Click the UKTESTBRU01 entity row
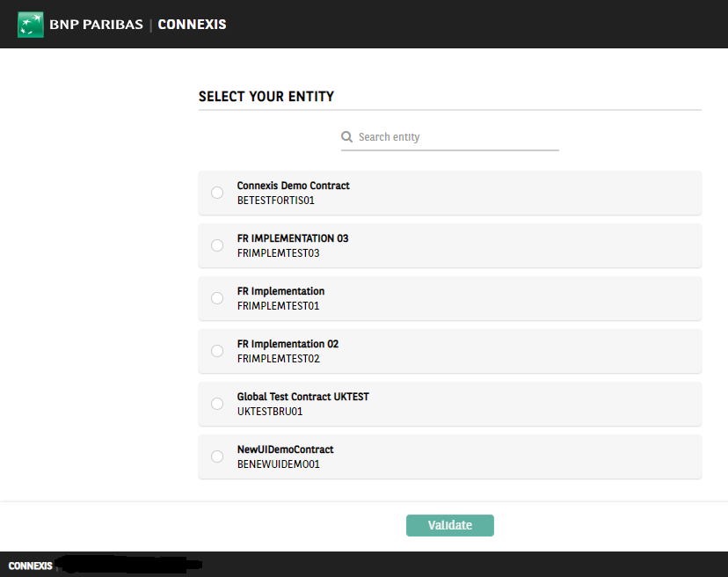Image resolution: width=728 pixels, height=577 pixels. point(450,404)
